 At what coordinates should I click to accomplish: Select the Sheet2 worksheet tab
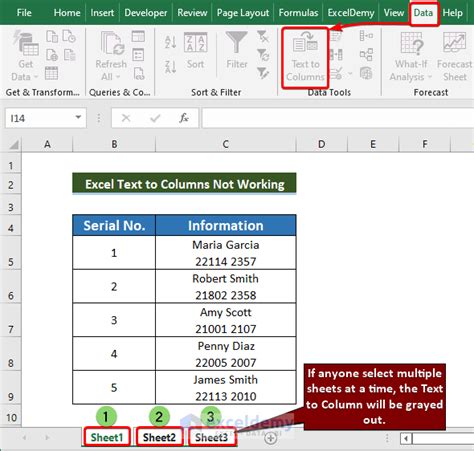click(x=159, y=437)
